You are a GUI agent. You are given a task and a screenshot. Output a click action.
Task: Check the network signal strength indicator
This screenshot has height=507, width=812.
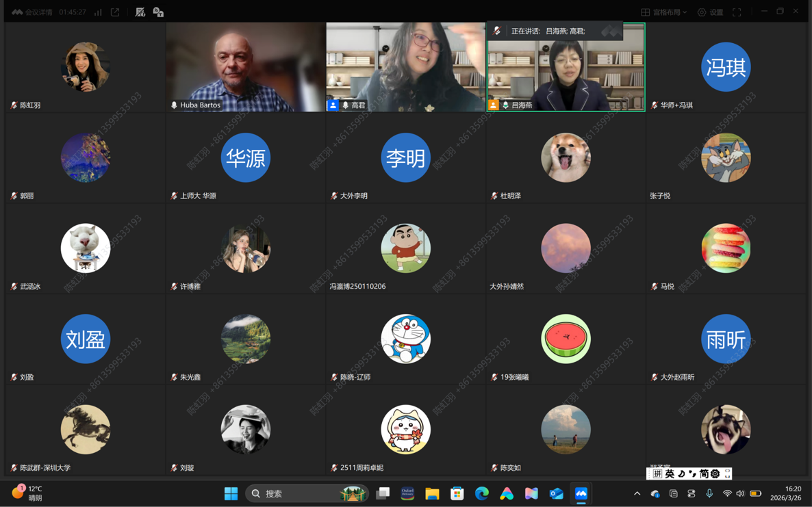pyautogui.click(x=99, y=12)
